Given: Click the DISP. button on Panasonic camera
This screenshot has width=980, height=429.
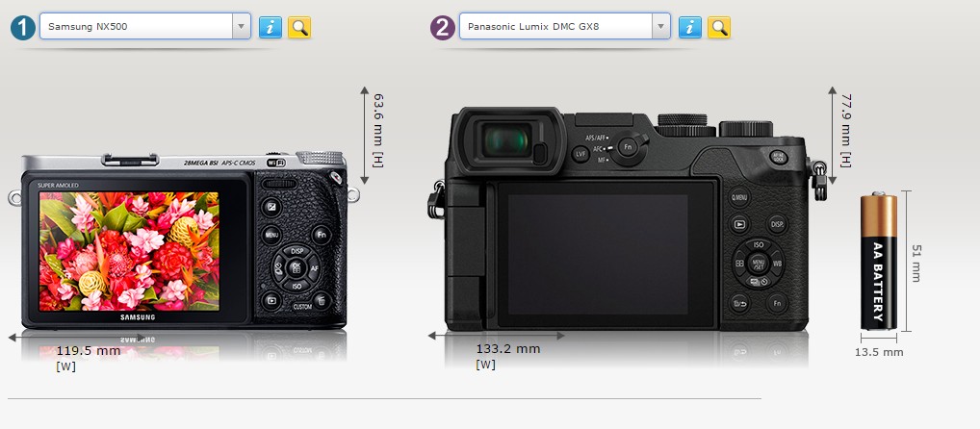Looking at the screenshot, I should tap(777, 224).
